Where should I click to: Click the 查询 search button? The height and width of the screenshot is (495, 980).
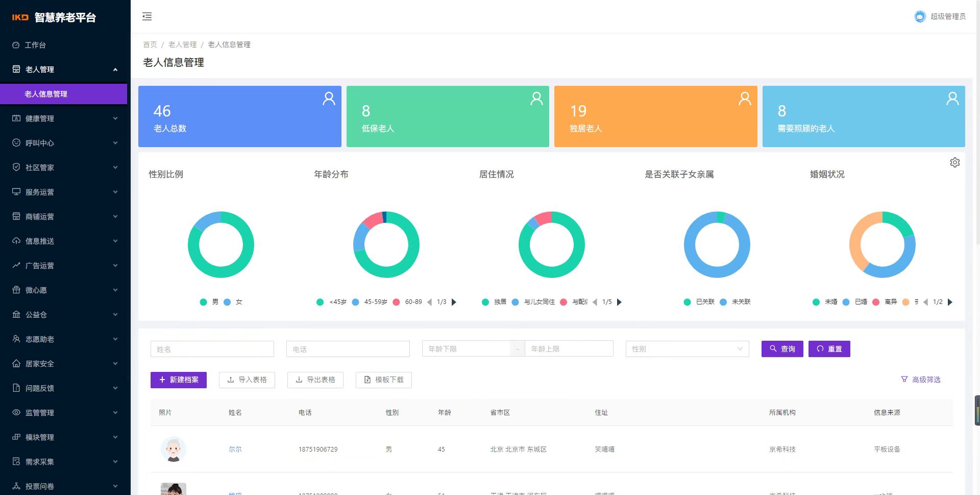[x=782, y=349]
